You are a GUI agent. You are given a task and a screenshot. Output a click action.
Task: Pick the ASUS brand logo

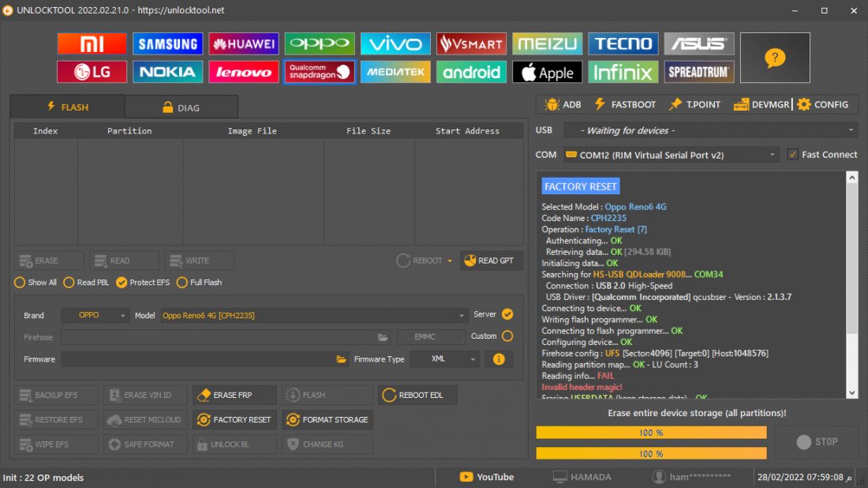[x=698, y=43]
